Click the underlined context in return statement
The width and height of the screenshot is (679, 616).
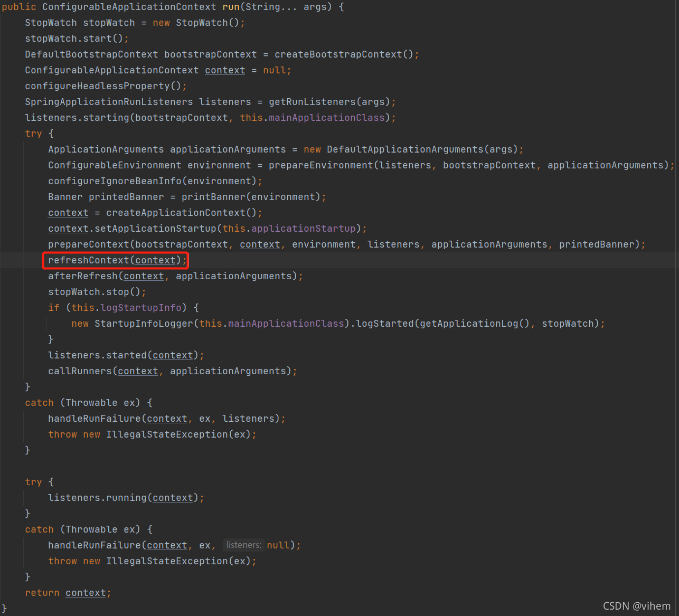86,593
